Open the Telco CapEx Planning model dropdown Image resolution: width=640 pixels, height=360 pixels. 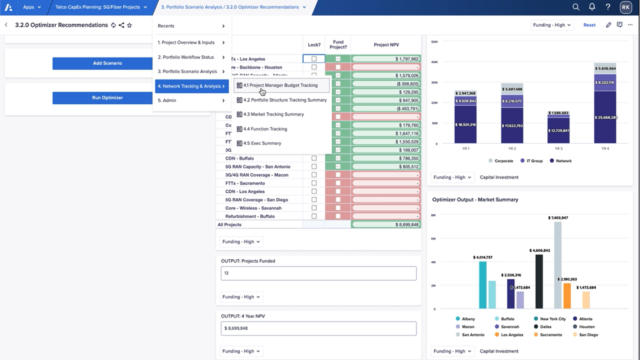tap(101, 7)
